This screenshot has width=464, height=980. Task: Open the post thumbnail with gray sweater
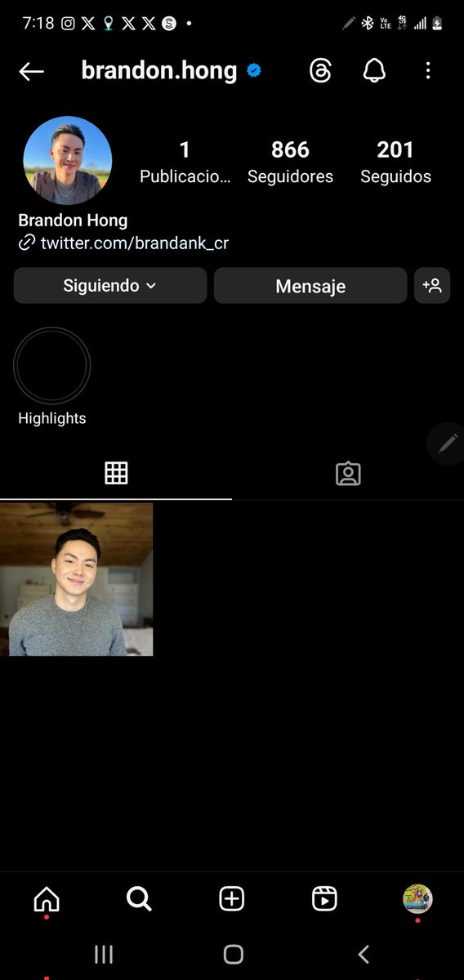[77, 579]
